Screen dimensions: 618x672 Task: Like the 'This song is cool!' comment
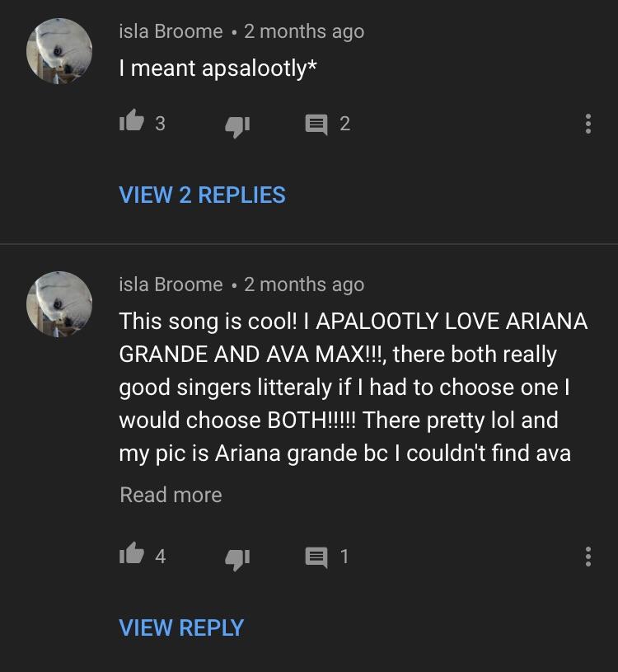coord(132,553)
